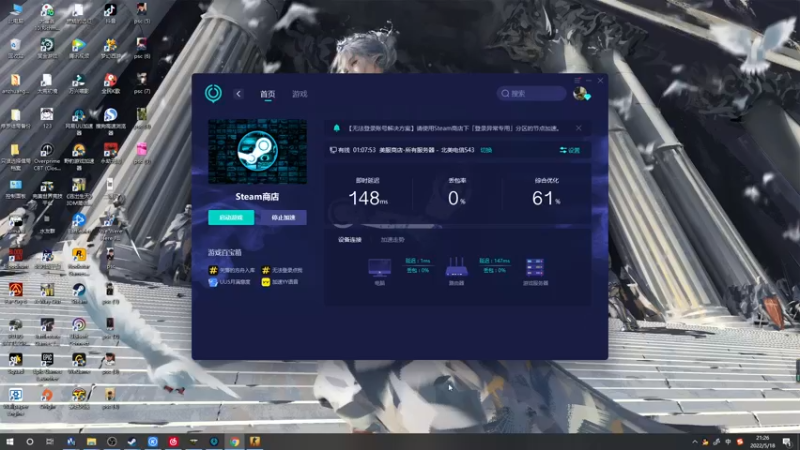Click the UU accelerator logo in the header

coord(213,93)
